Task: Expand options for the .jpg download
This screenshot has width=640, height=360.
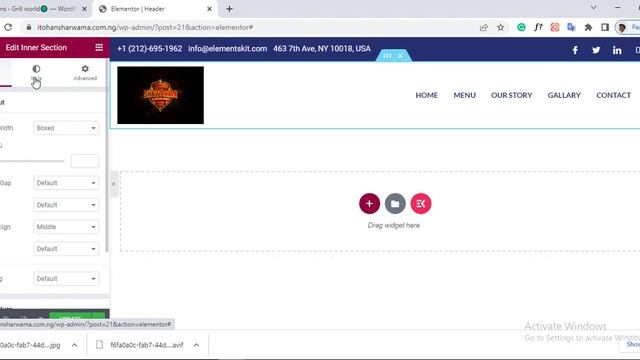Action: point(74,345)
